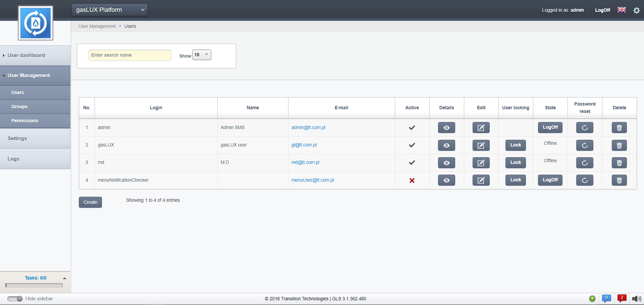
Task: Open Groups in the sidebar
Action: click(x=19, y=107)
